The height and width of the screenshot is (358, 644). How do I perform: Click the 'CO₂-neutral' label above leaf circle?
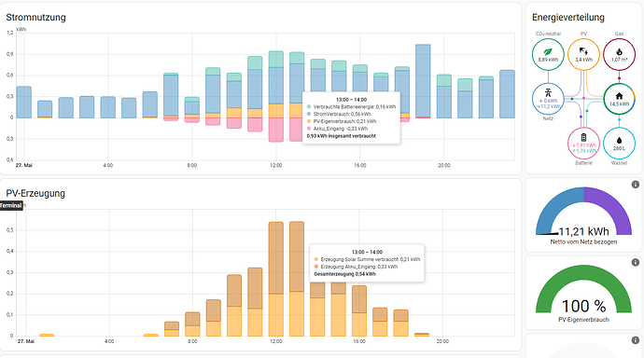[x=548, y=34]
